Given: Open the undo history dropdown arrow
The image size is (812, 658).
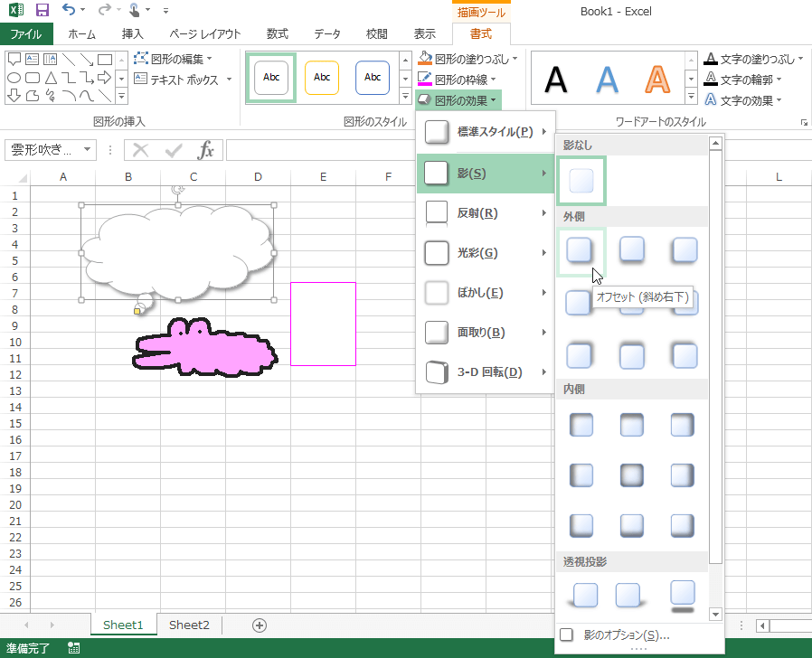Looking at the screenshot, I should (x=83, y=10).
